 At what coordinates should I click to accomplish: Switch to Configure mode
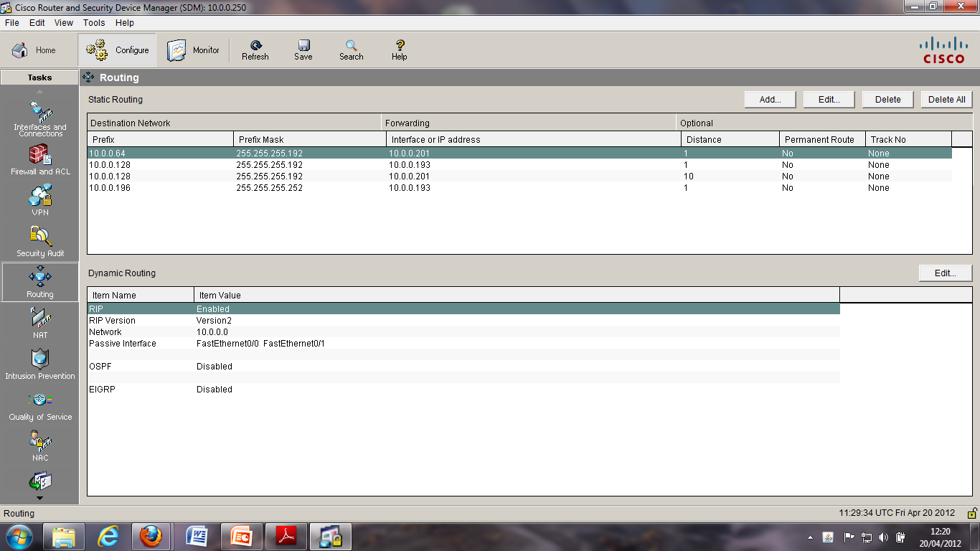click(117, 50)
